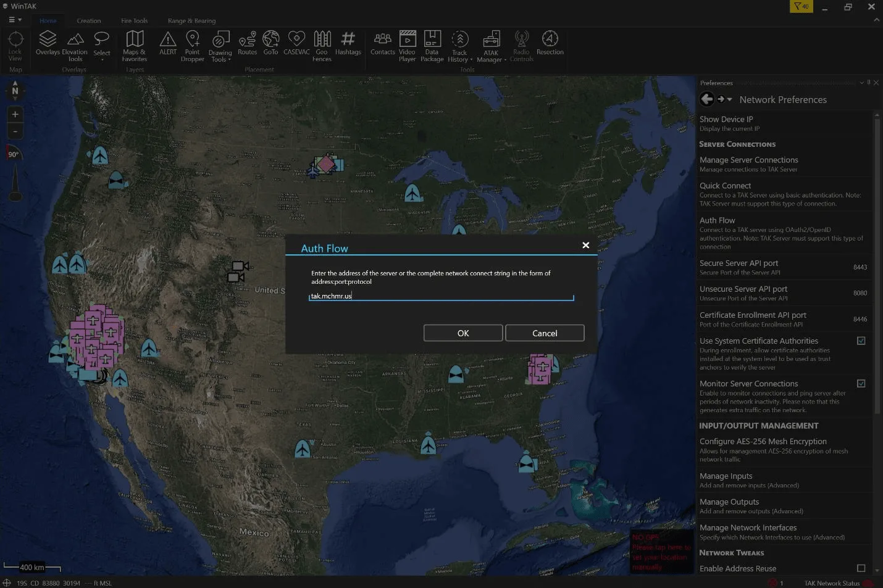The height and width of the screenshot is (588, 883).
Task: Toggle Use System Certificate Authorities checkbox
Action: pos(861,341)
